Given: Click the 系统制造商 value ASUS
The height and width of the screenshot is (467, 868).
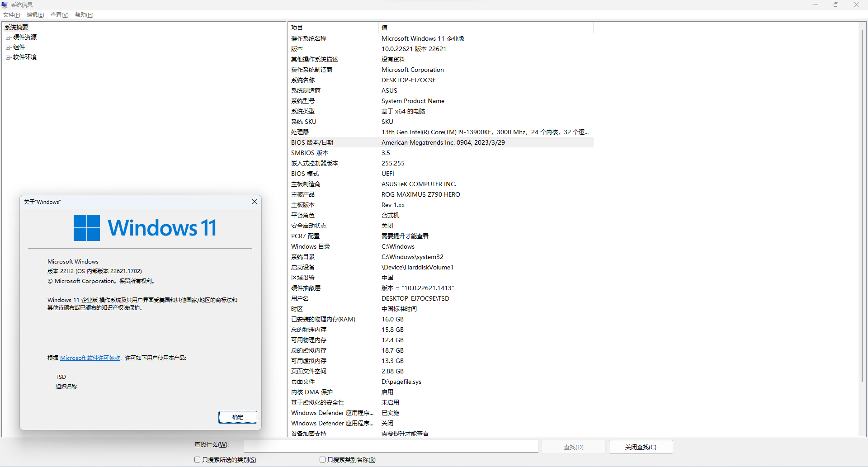Looking at the screenshot, I should (389, 90).
